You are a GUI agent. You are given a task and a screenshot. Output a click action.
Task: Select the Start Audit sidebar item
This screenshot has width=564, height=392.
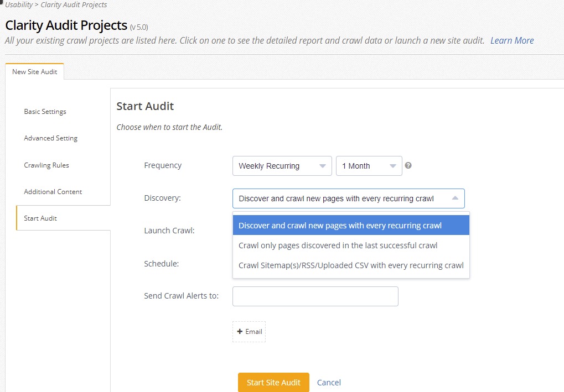point(63,218)
